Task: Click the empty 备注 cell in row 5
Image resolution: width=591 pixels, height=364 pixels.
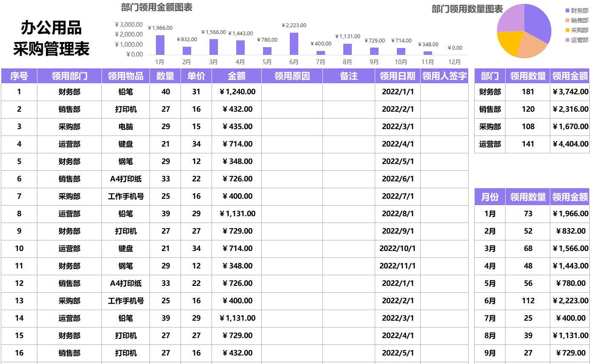Action: tap(349, 161)
